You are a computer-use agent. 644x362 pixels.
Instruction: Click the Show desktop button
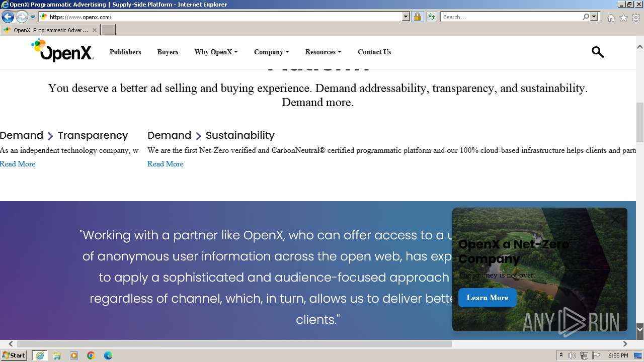(x=638, y=355)
